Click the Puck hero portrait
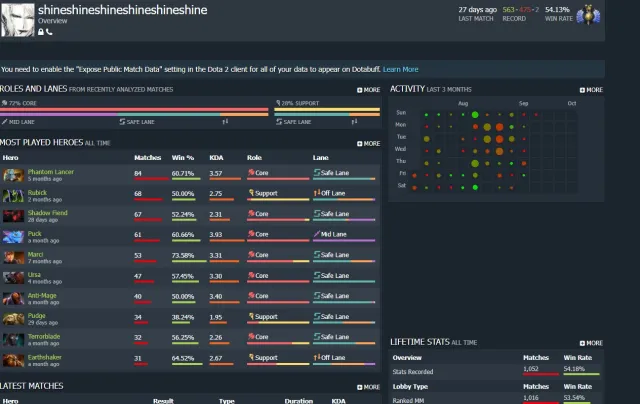Viewport: 640px width, 404px height. [x=13, y=237]
